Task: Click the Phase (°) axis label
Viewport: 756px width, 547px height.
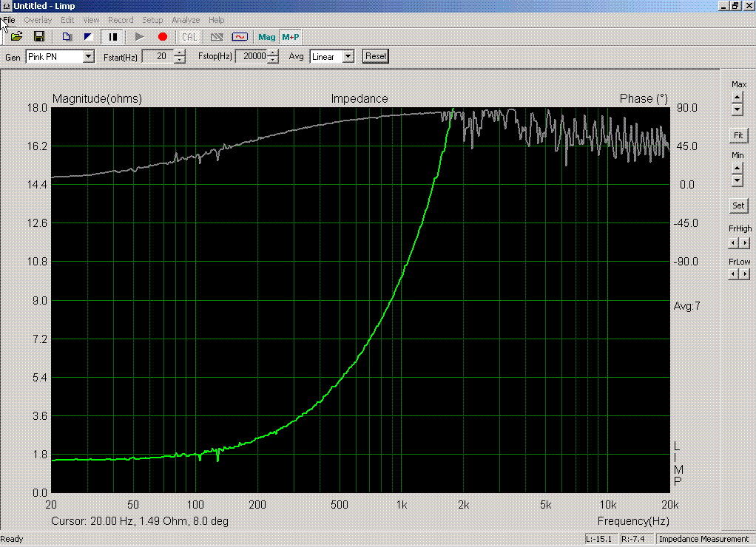Action: [x=644, y=98]
